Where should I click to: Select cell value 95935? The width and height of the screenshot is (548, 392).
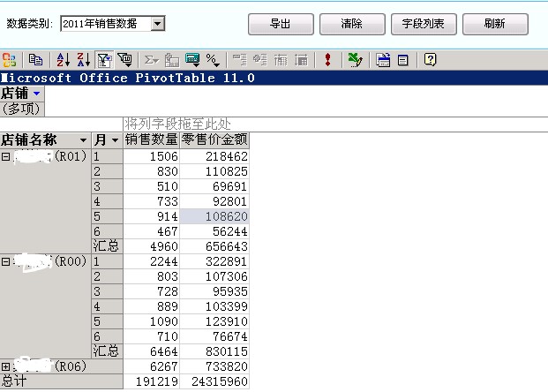214,291
